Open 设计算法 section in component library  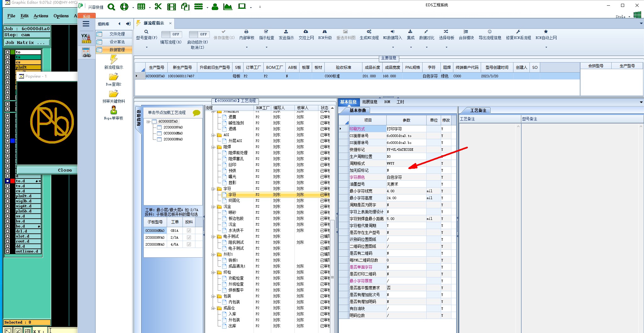coord(114,42)
